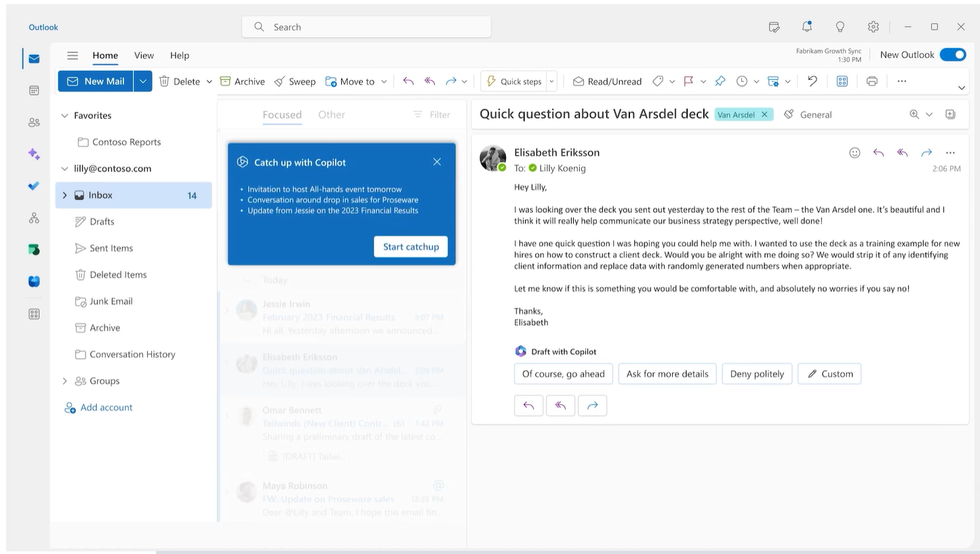The height and width of the screenshot is (554, 980).
Task: Open the Help ribbon tab
Action: [x=180, y=56]
